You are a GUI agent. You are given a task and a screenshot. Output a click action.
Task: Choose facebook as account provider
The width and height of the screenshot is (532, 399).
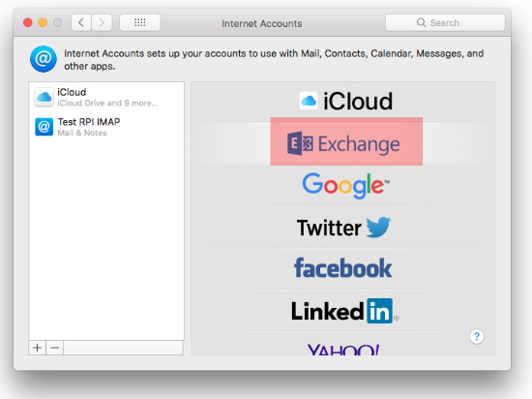click(x=343, y=268)
